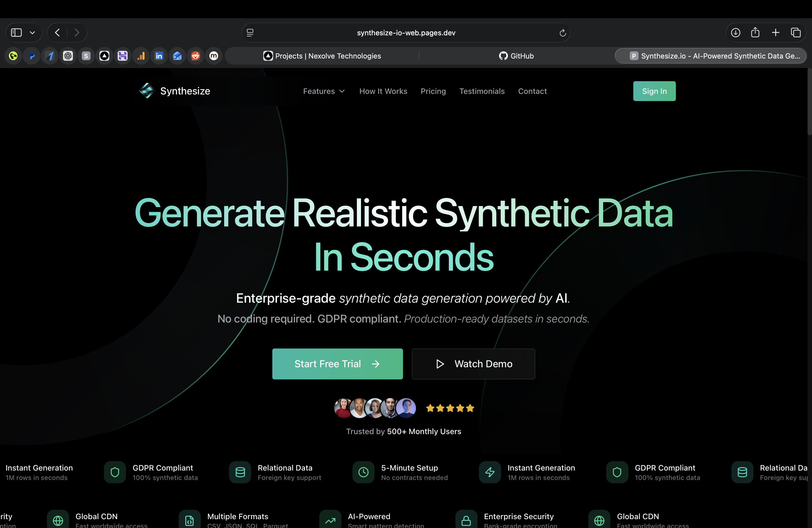Switch to the Pricing navigation item
This screenshot has width=812, height=528.
pyautogui.click(x=433, y=91)
